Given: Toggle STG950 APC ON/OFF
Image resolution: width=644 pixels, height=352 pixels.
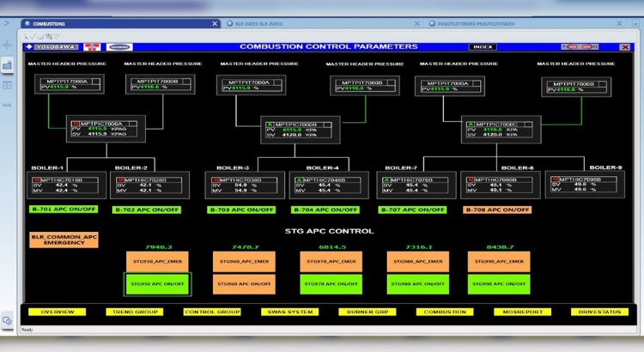Looking at the screenshot, I should (x=155, y=284).
